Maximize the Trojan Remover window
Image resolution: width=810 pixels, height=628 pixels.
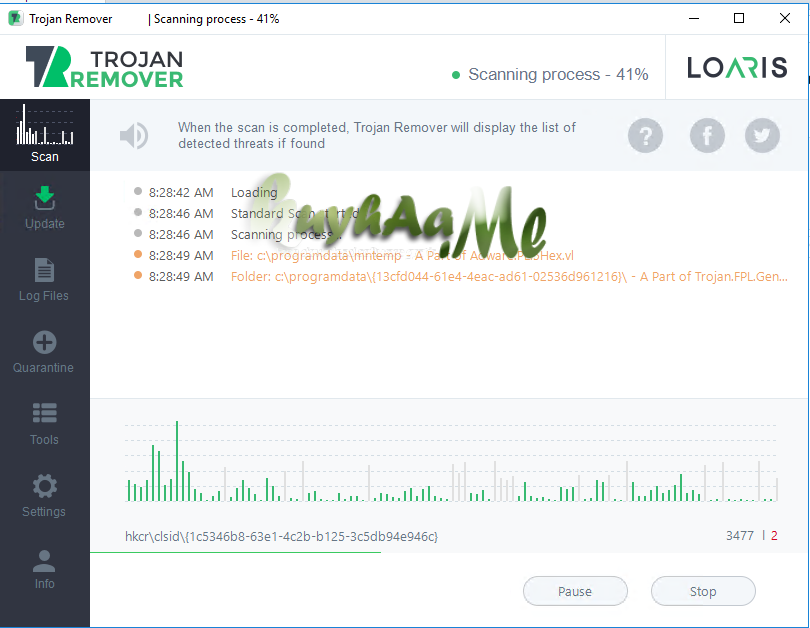point(739,19)
